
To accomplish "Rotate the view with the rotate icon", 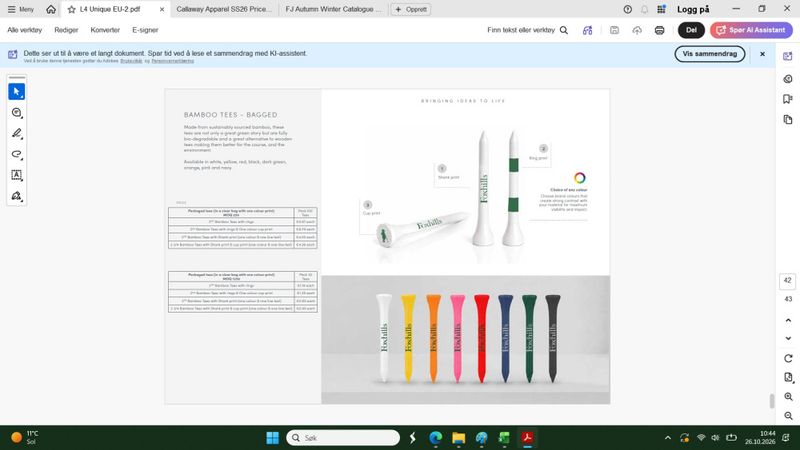I will (788, 358).
